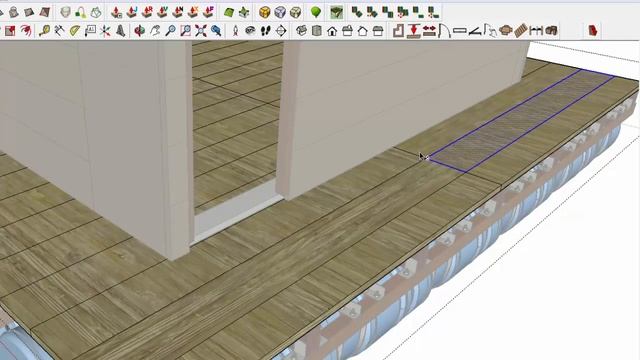Toggle the active red down-arrow tool
Image resolution: width=640 pixels, height=360 pixels.
[x=413, y=31]
